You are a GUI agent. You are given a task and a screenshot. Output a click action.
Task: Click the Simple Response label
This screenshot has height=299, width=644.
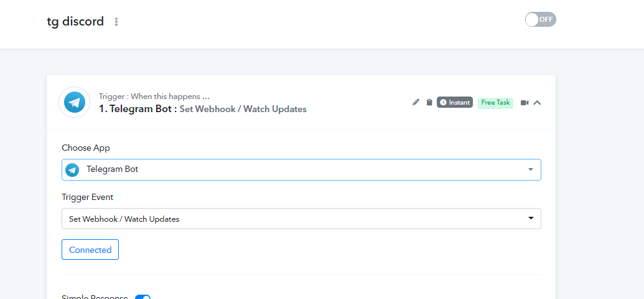(95, 297)
